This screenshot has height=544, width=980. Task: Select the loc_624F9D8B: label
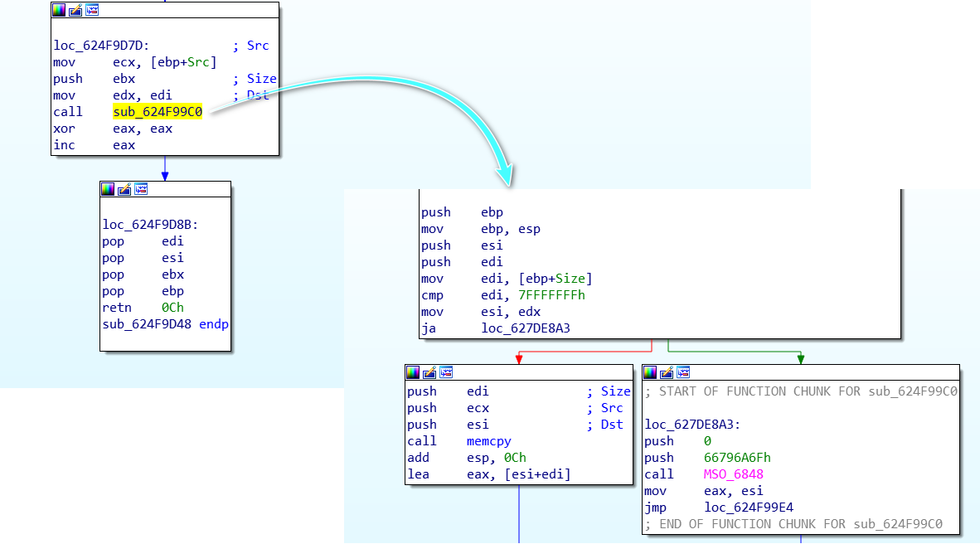coord(151,225)
